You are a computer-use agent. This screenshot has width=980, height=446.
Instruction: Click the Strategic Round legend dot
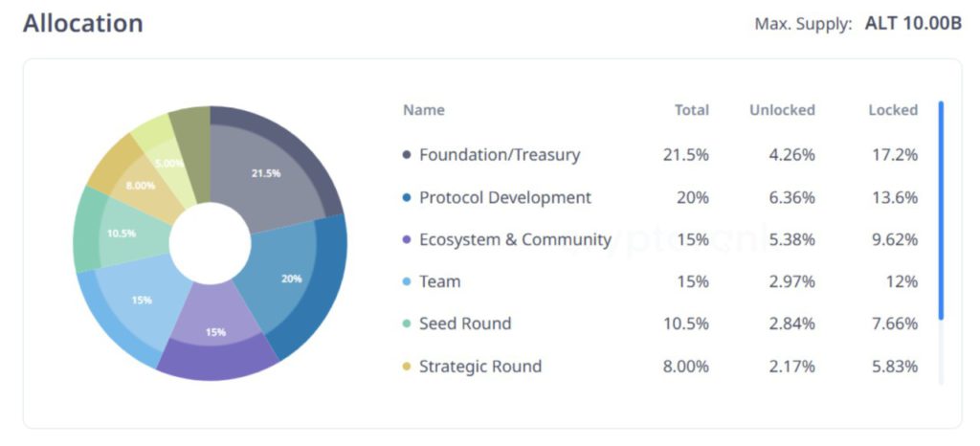pyautogui.click(x=408, y=367)
